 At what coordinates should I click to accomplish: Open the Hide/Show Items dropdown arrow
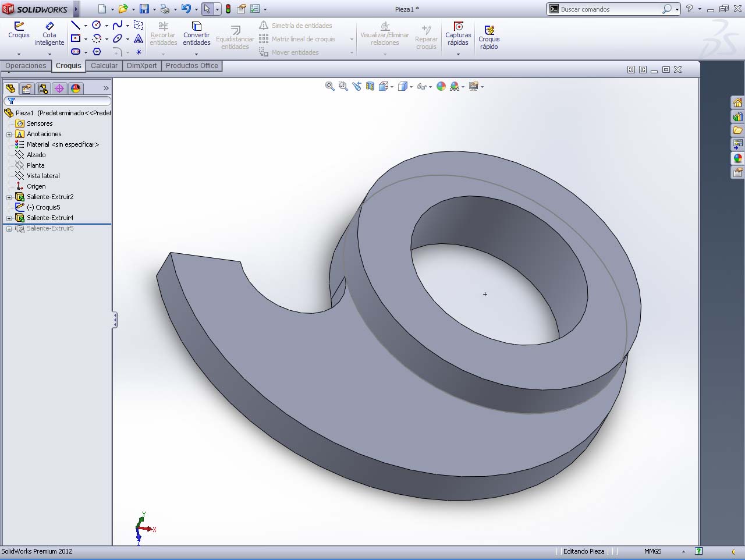click(x=430, y=87)
